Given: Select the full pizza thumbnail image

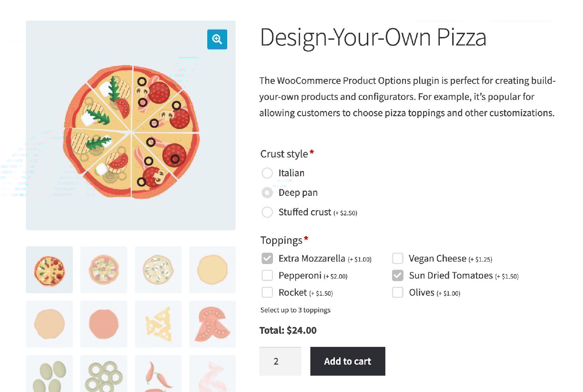Looking at the screenshot, I should click(49, 270).
